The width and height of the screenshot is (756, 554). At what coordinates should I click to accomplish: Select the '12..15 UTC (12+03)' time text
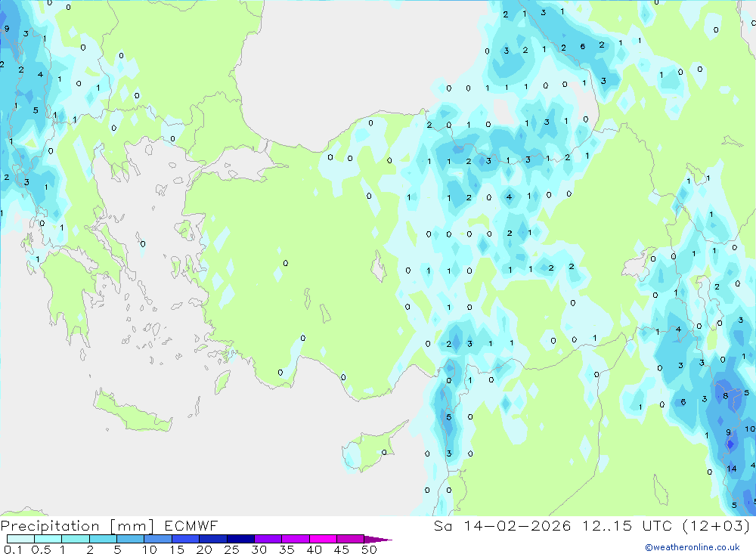666,526
